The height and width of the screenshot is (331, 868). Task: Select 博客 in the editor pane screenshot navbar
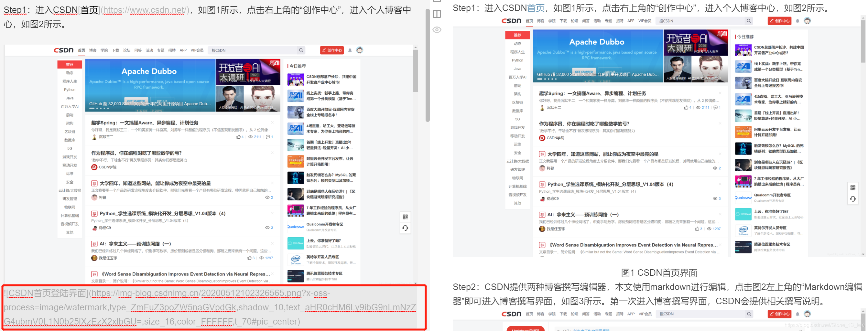[x=93, y=50]
